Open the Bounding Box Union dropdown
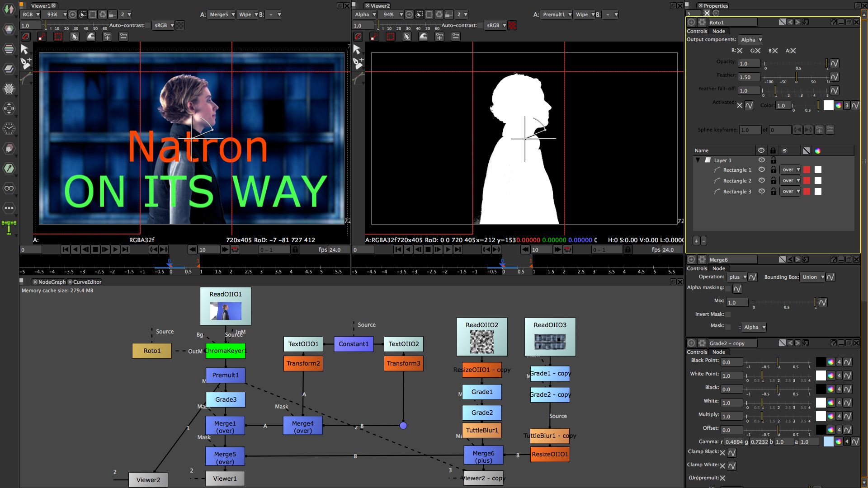868x488 pixels. (812, 277)
